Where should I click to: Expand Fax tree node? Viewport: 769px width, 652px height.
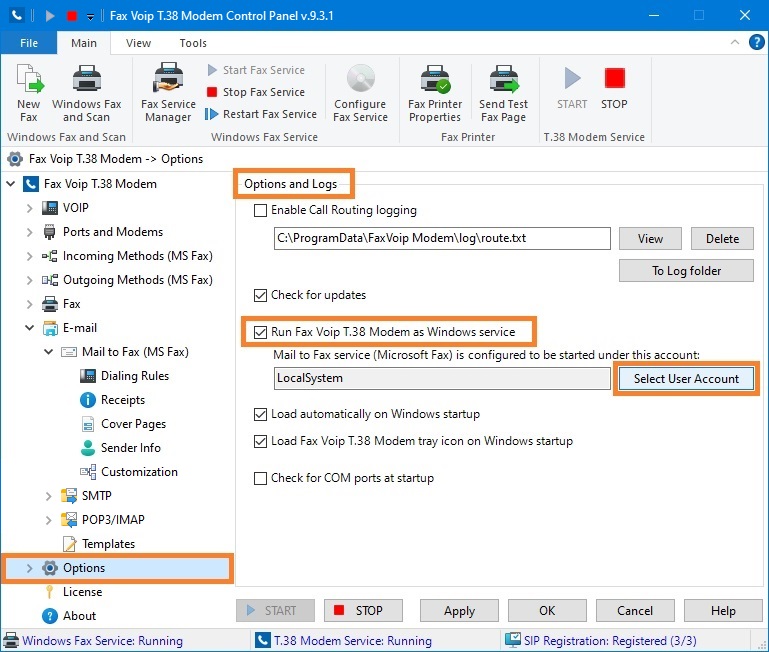coord(29,304)
